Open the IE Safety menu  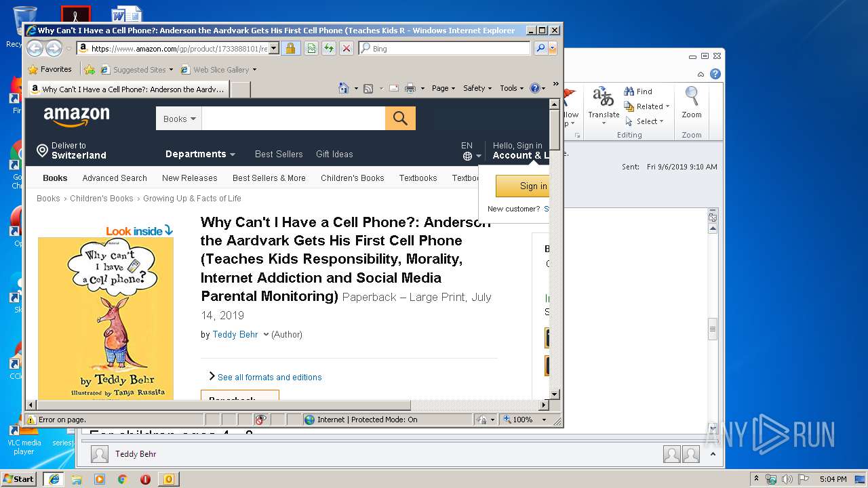[477, 88]
